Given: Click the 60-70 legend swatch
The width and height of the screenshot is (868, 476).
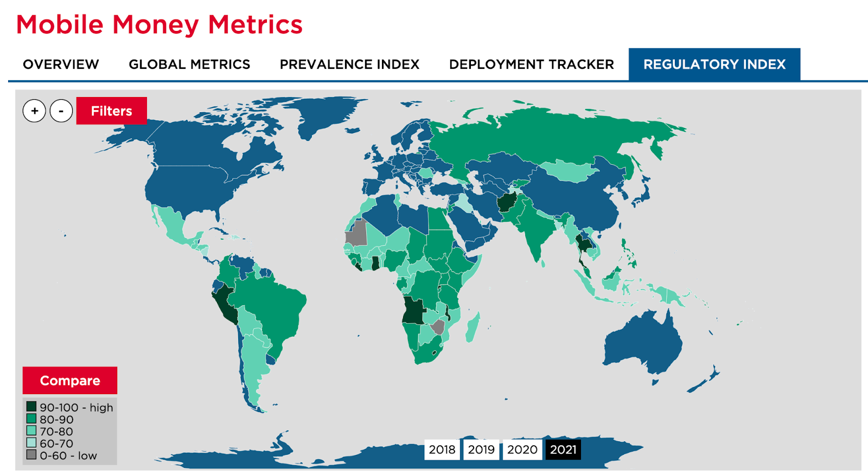Looking at the screenshot, I should click(x=31, y=443).
